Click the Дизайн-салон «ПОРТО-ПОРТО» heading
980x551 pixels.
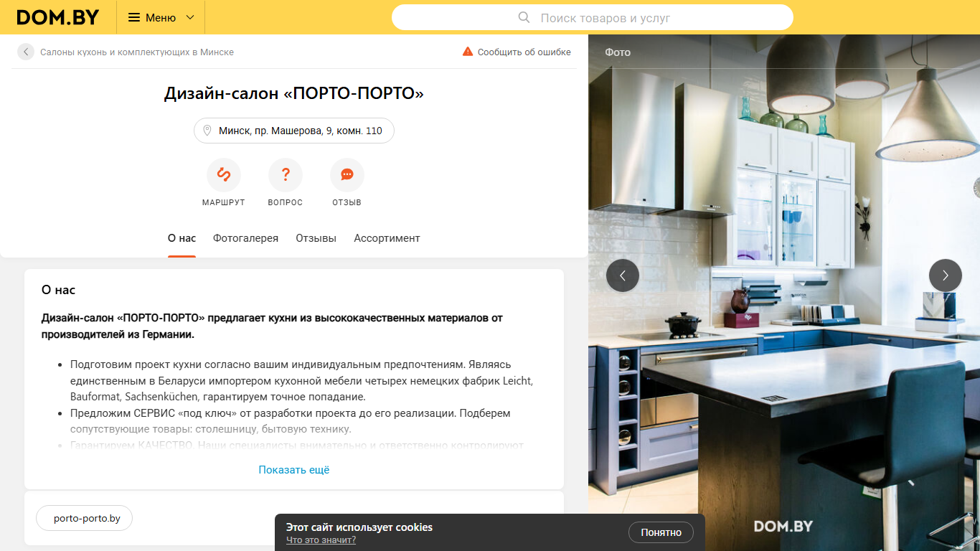point(294,93)
